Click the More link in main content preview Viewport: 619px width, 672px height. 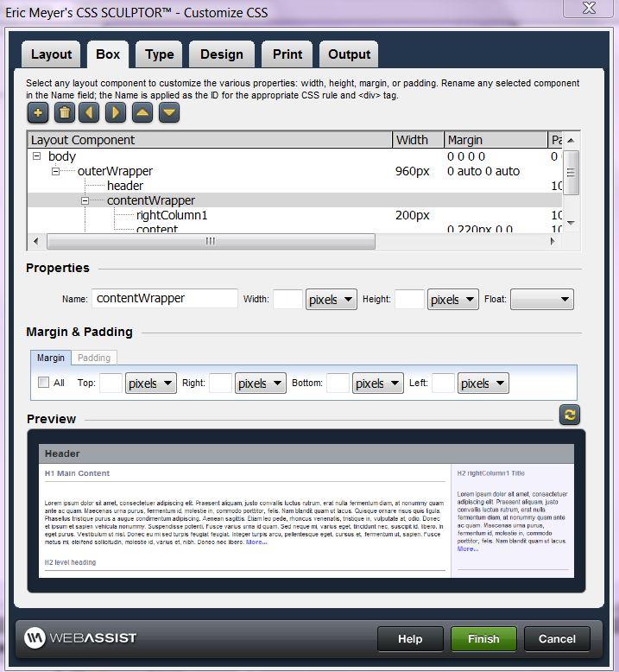point(256,542)
